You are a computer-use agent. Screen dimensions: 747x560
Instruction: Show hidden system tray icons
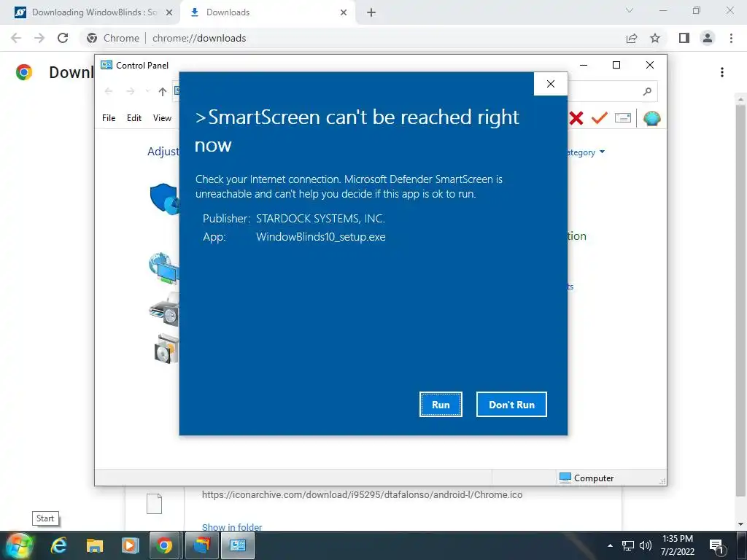point(610,545)
